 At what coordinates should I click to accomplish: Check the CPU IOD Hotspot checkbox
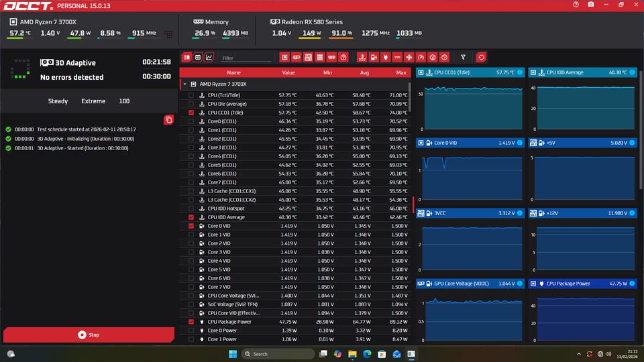(x=191, y=208)
